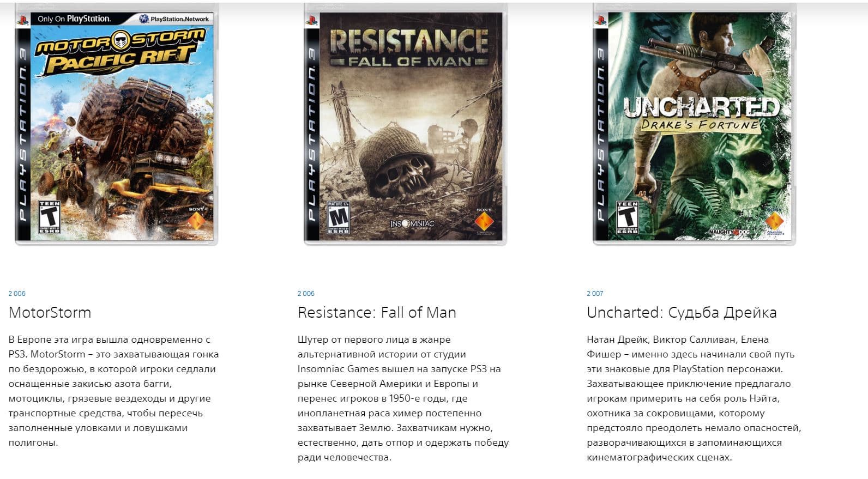This screenshot has width=868, height=479.
Task: Click the MotorStorm title heading
Action: 50,312
